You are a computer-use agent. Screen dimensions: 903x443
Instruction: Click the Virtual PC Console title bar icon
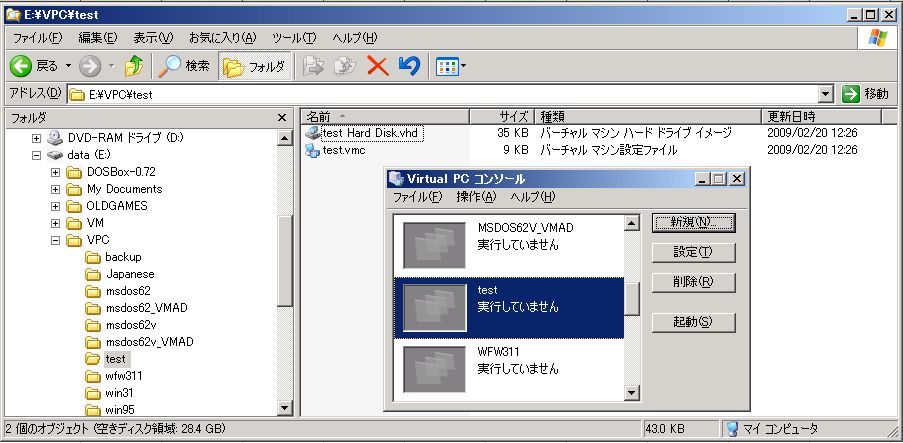396,179
